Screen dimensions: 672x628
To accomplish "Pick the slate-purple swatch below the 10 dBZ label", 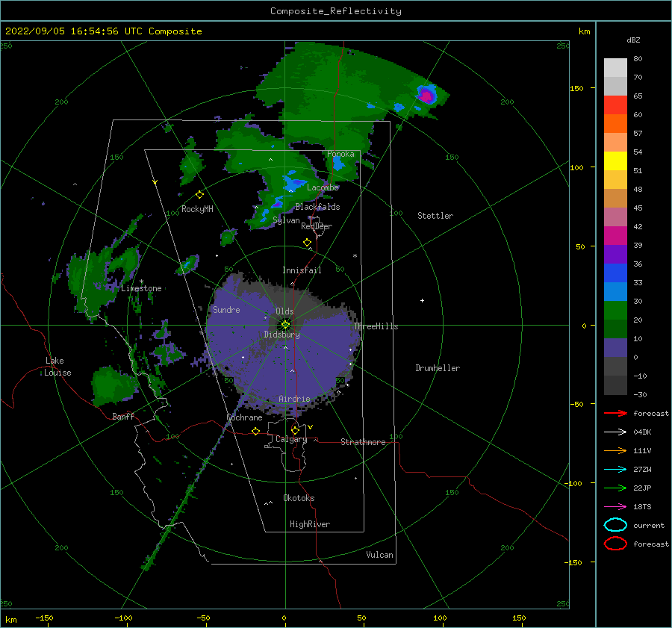I will click(x=615, y=348).
